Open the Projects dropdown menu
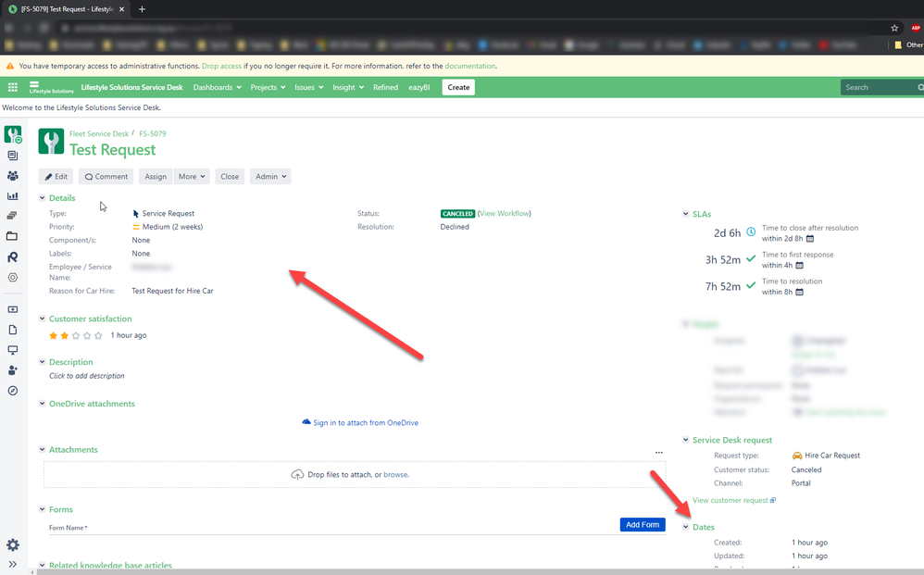This screenshot has width=924, height=575. [268, 87]
